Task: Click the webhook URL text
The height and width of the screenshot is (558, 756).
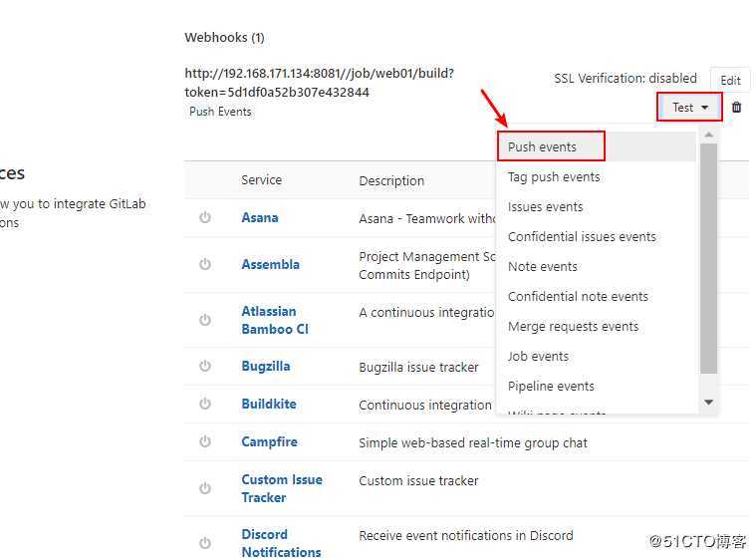Action: [x=319, y=83]
